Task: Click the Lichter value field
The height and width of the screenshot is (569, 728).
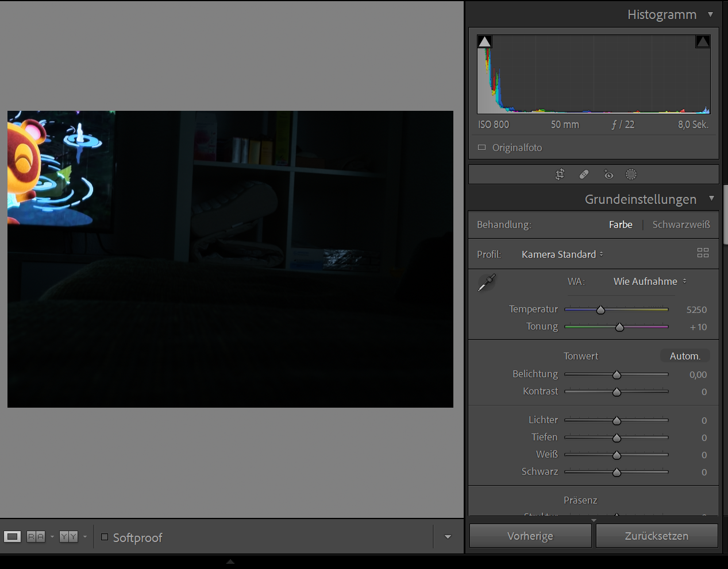Action: tap(704, 420)
